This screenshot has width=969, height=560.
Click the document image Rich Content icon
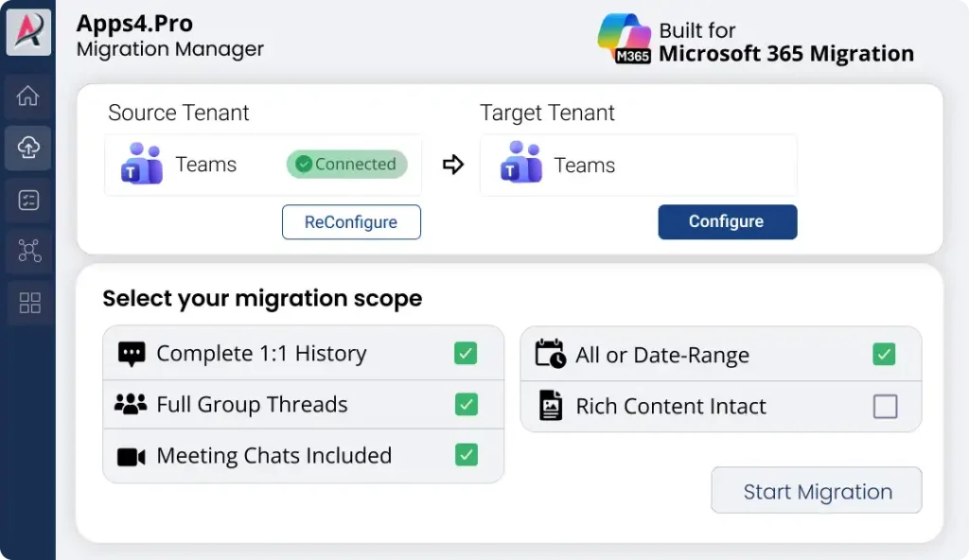pos(550,406)
